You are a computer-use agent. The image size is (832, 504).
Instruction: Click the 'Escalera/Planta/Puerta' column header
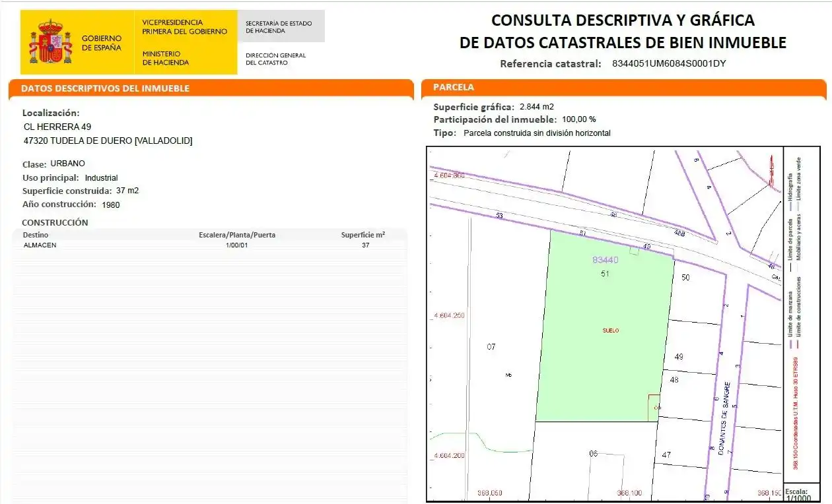click(237, 235)
